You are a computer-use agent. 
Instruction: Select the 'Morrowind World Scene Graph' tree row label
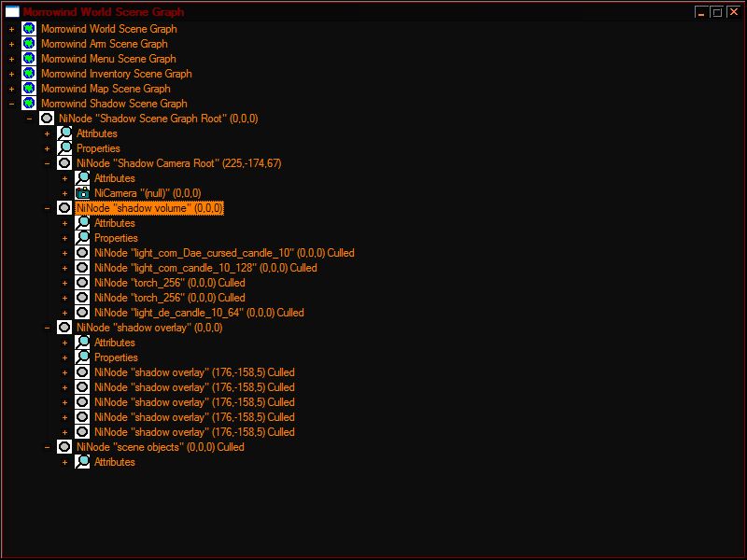point(109,29)
